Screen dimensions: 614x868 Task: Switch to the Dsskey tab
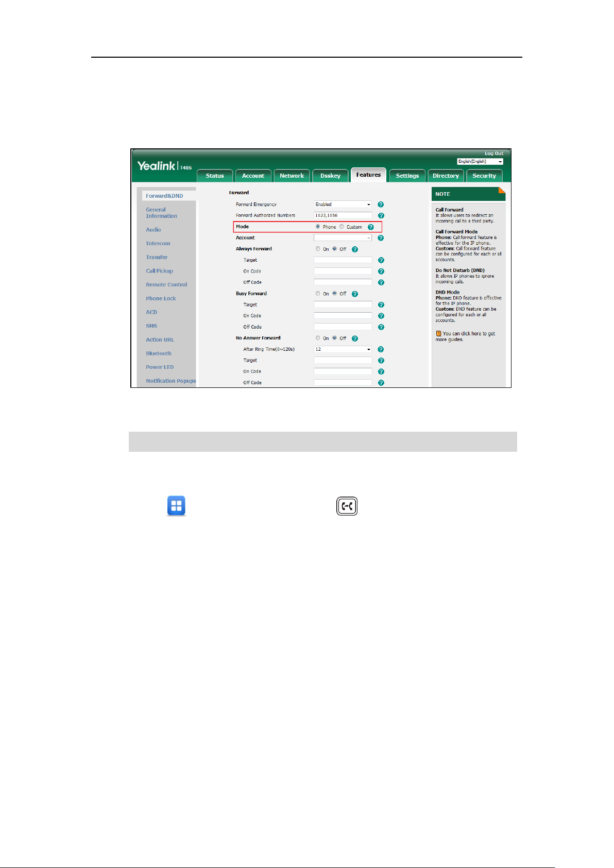[330, 176]
